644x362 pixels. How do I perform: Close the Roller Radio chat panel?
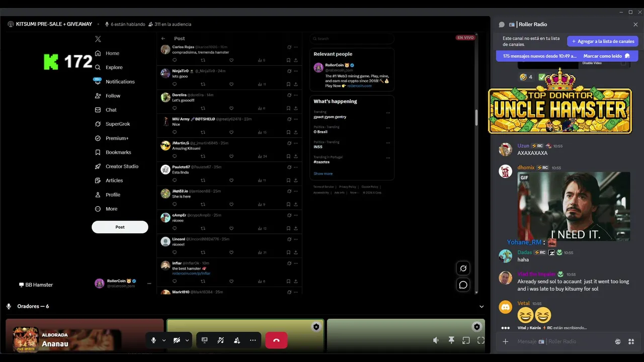pyautogui.click(x=635, y=24)
